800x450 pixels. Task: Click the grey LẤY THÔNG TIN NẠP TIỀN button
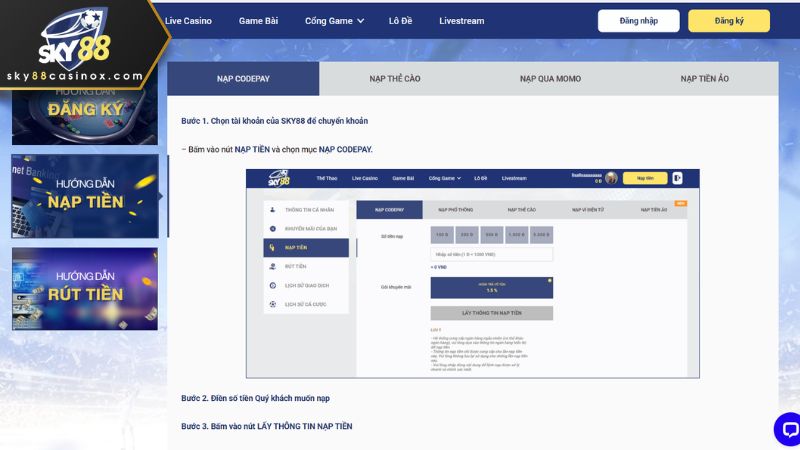click(492, 313)
